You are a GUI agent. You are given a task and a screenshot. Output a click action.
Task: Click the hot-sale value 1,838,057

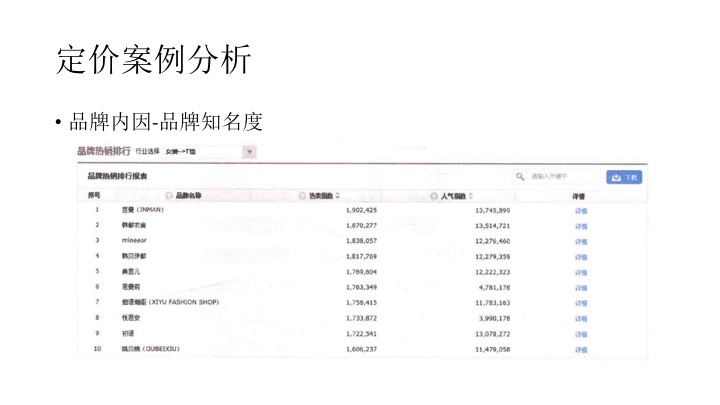click(361, 241)
